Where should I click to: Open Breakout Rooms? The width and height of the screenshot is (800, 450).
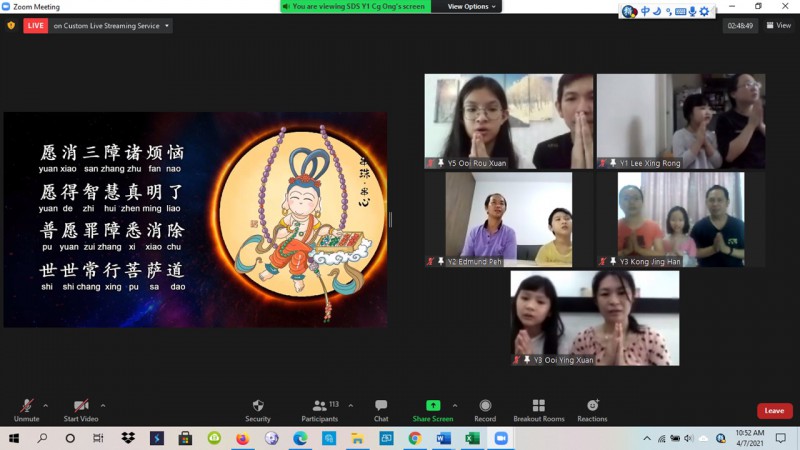[539, 406]
